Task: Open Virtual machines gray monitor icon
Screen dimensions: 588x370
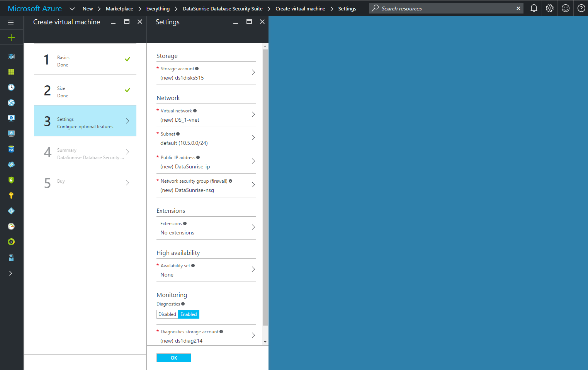Action: coord(11,134)
